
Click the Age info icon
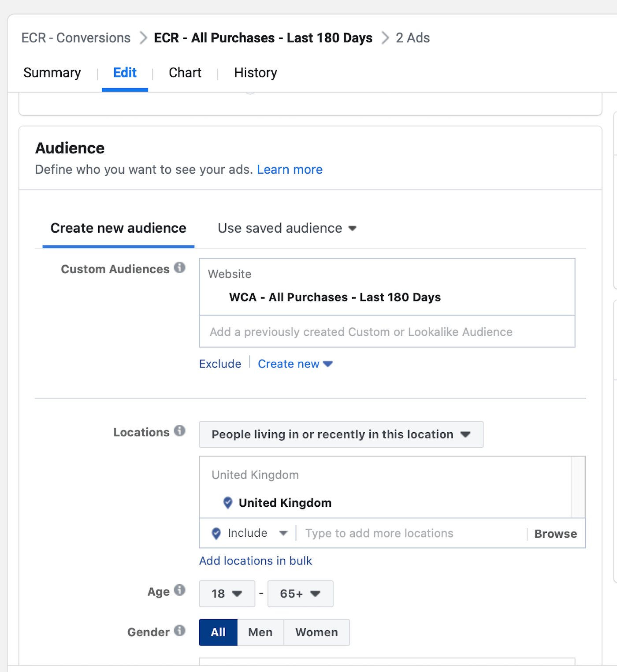[x=179, y=590]
